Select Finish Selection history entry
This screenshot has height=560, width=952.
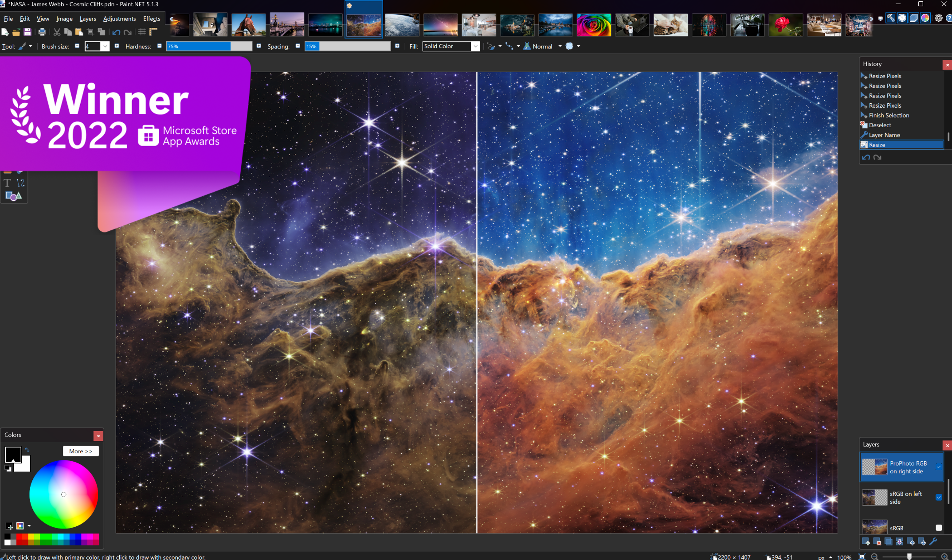tap(889, 115)
